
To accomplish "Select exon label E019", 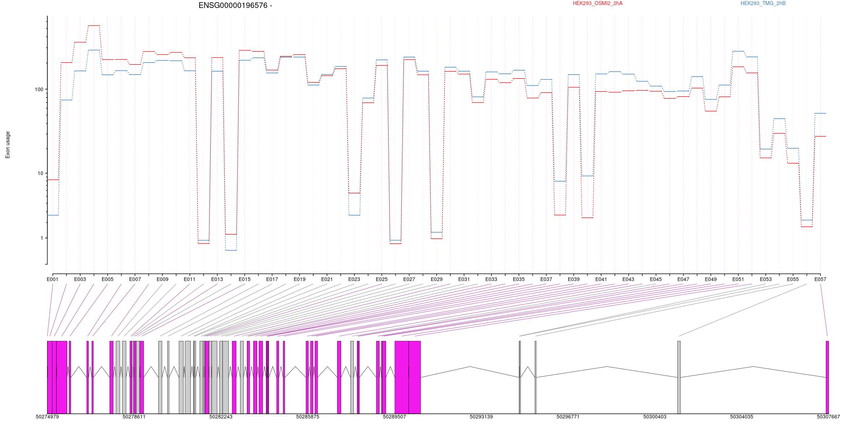I will pyautogui.click(x=299, y=279).
